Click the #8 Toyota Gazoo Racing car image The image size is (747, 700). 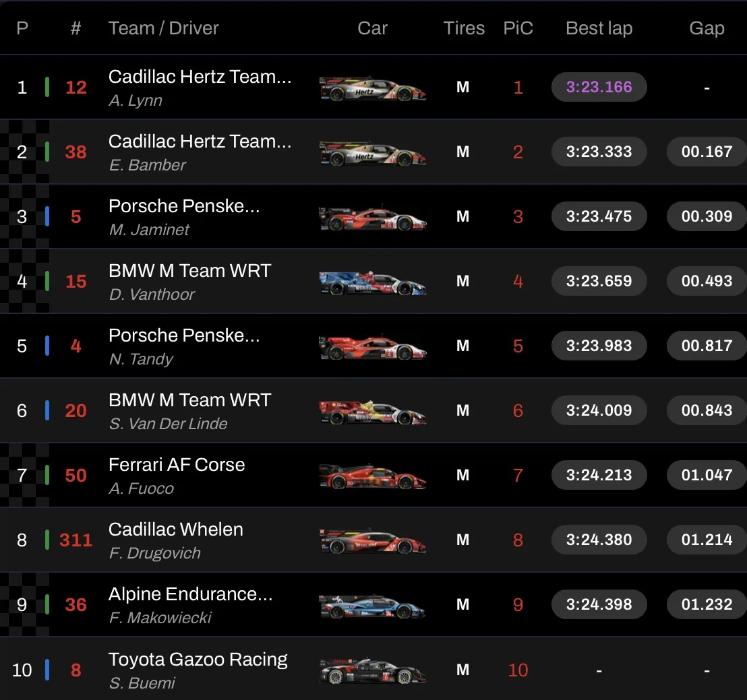[x=372, y=670]
